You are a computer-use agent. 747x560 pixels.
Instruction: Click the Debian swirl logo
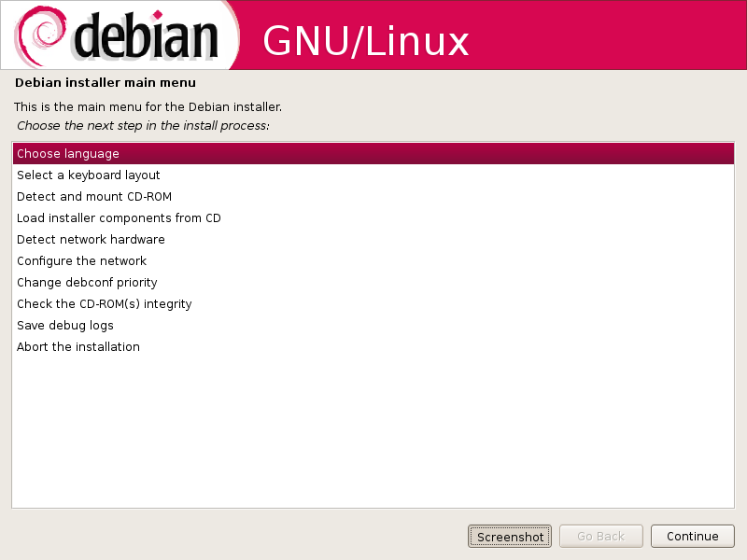[40, 36]
